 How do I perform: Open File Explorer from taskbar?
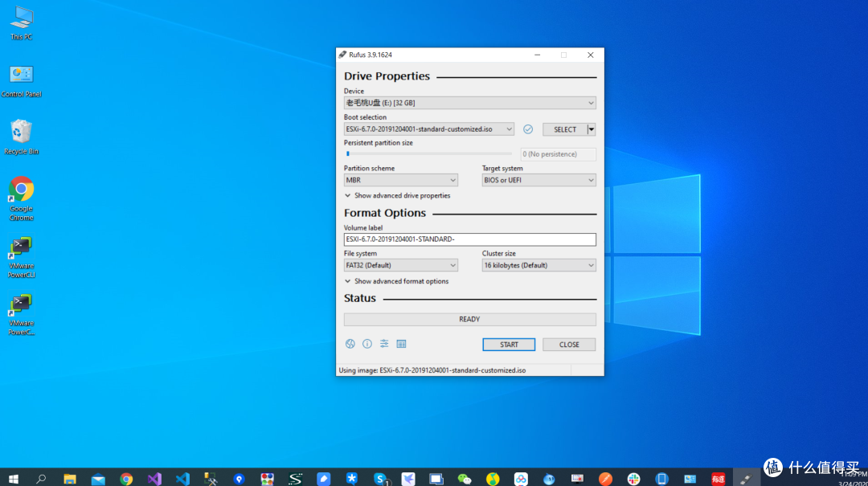coord(70,478)
